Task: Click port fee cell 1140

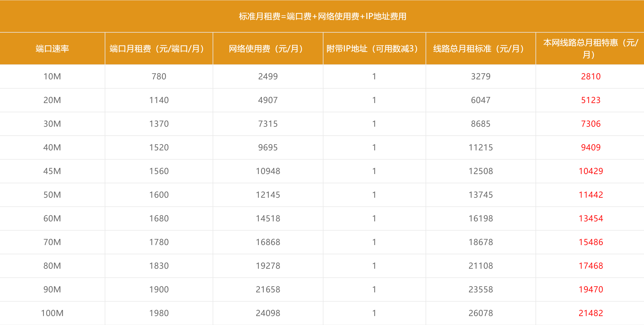Action: pyautogui.click(x=159, y=100)
